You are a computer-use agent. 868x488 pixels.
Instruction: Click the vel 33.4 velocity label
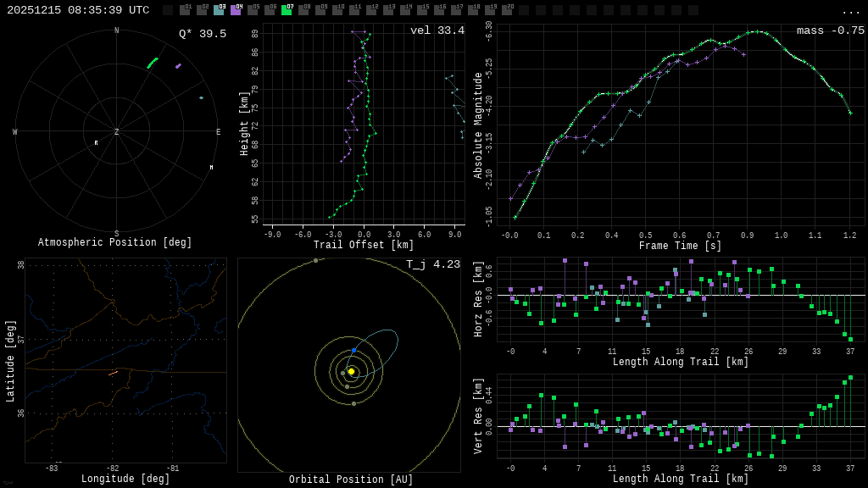click(437, 30)
